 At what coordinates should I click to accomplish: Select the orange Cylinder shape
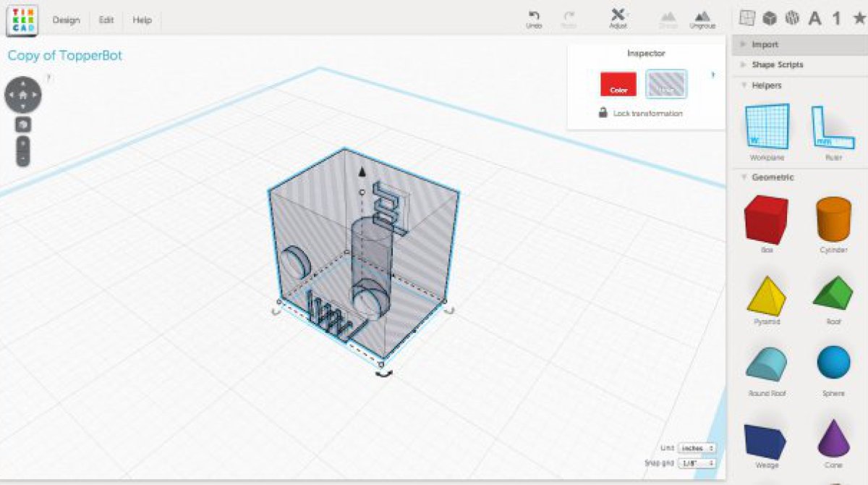[x=833, y=220]
